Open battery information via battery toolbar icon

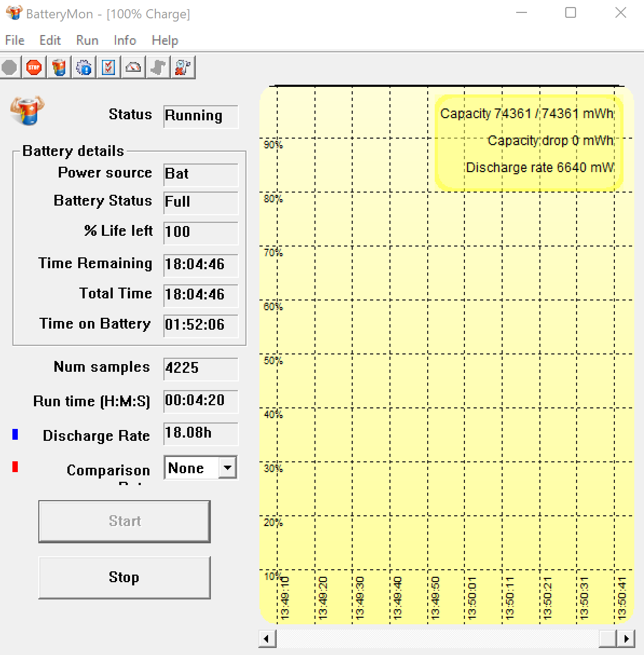59,67
